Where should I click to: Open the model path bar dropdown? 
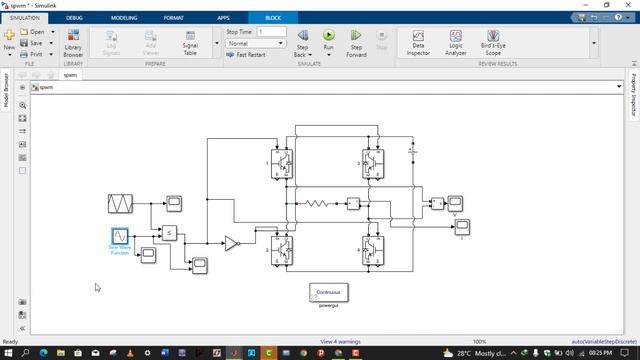tap(619, 87)
